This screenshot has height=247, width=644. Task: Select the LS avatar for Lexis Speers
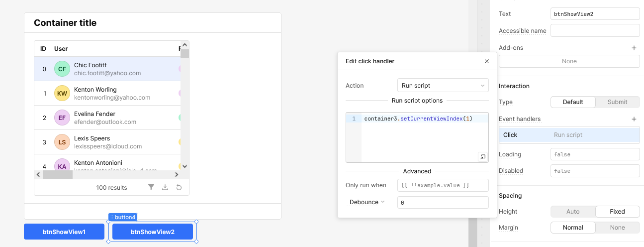pos(62,142)
